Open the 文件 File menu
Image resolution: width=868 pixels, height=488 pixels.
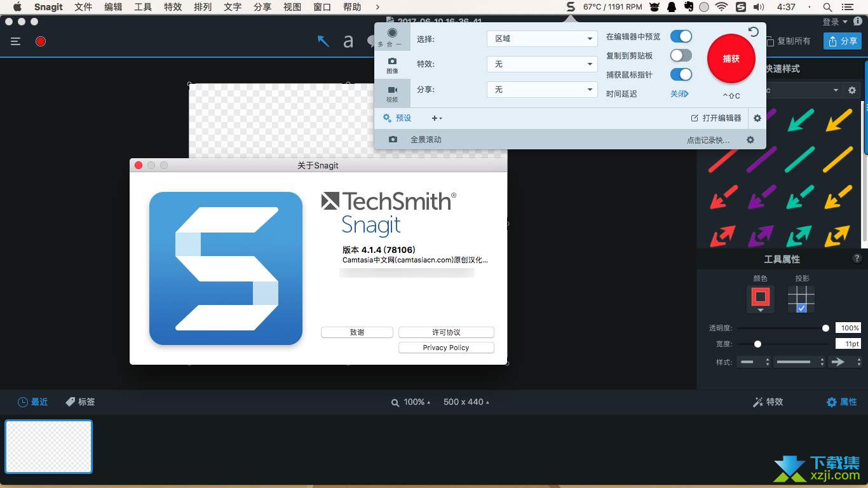click(x=83, y=7)
